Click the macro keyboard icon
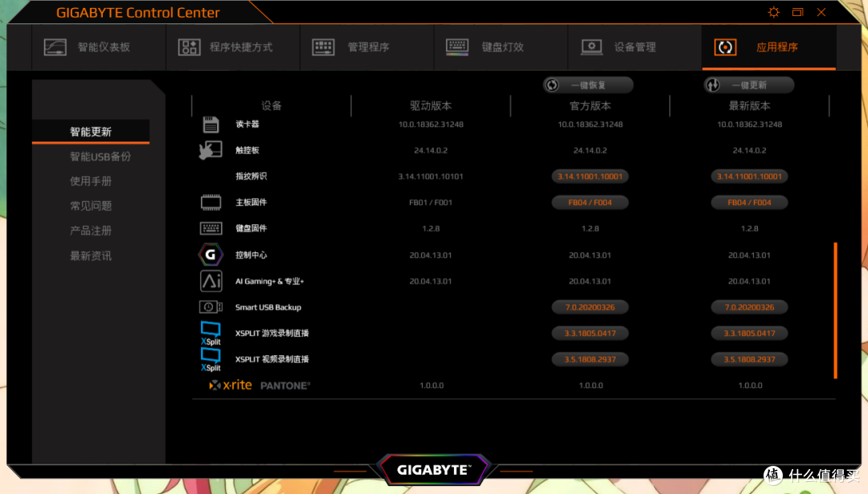868x494 pixels. click(x=323, y=47)
